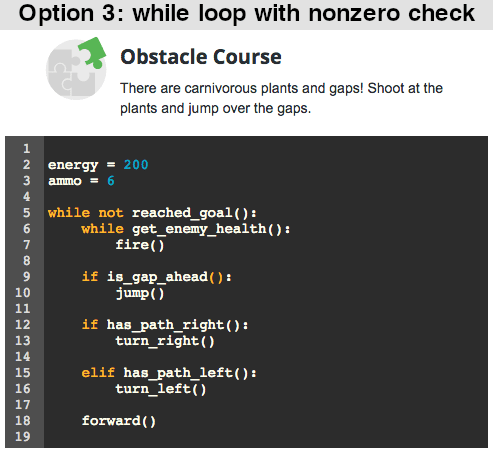Click the turn_left() call
The image size is (493, 460).
161,389
